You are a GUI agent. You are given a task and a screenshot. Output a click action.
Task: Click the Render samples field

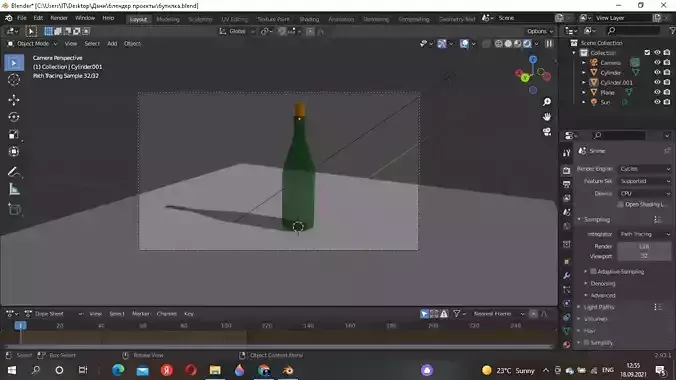click(644, 246)
